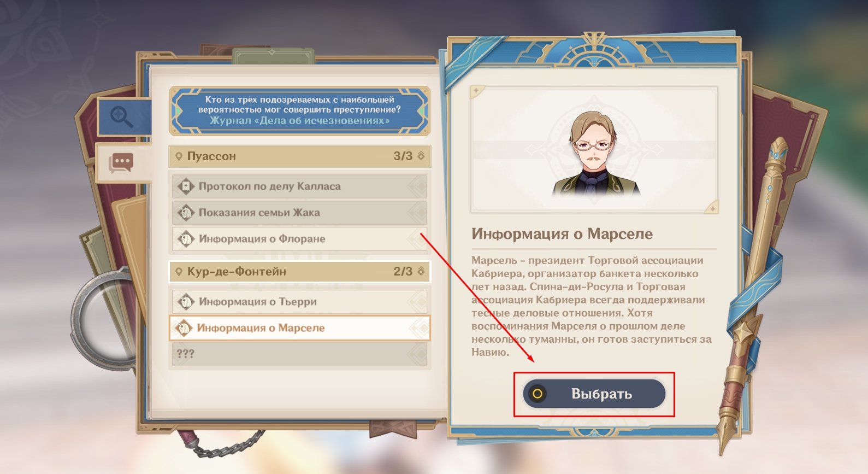Open the magnifying glass search tab
Viewport: 868px width, 474px height.
[x=122, y=116]
